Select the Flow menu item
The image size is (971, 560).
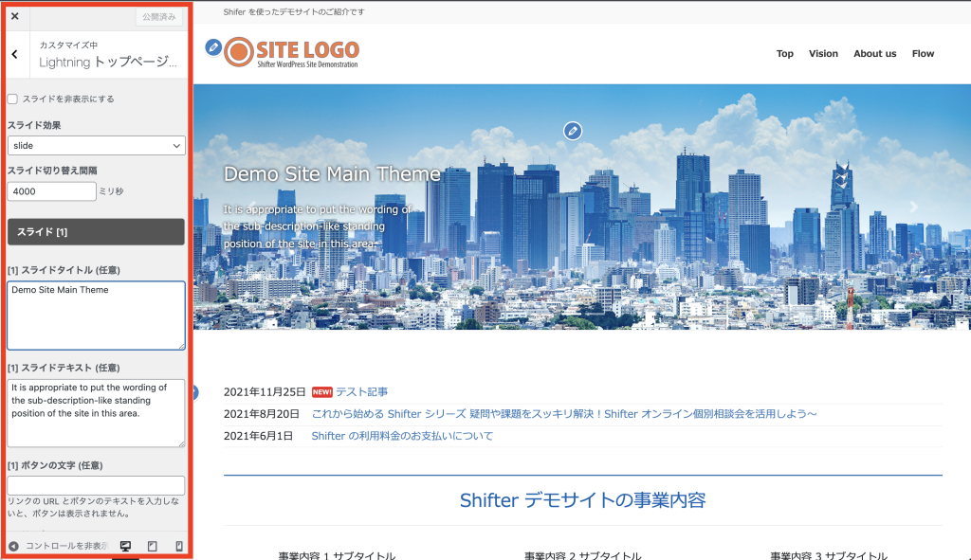tap(923, 54)
